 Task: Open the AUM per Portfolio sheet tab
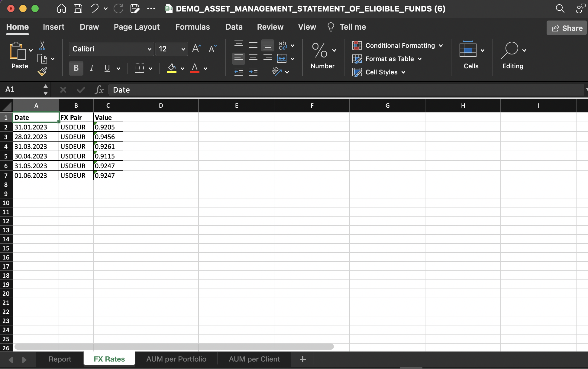(176, 359)
